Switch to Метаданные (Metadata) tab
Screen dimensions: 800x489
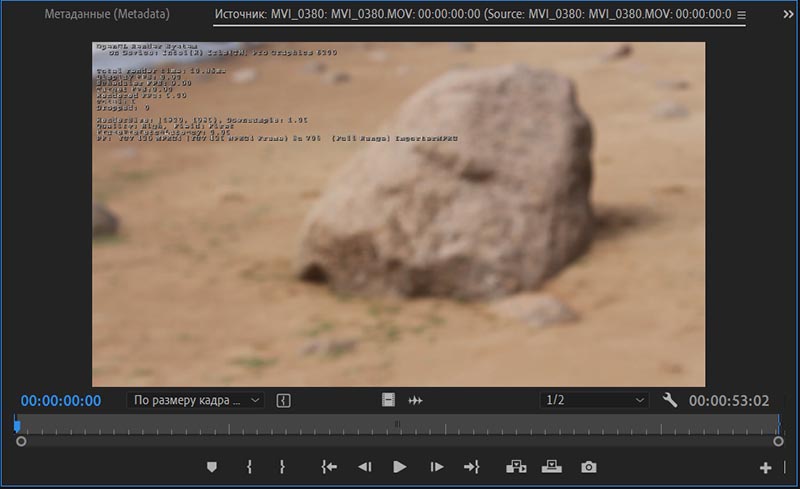click(x=107, y=14)
